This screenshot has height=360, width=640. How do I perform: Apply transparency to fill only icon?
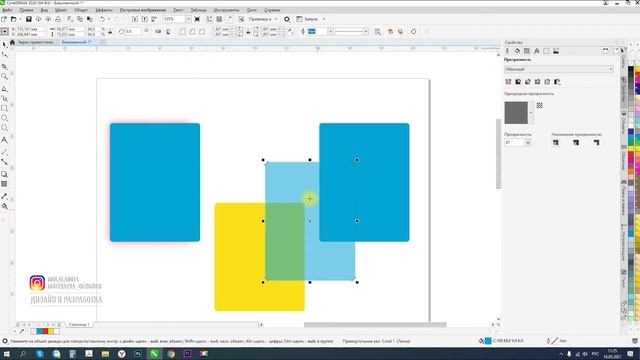576,142
